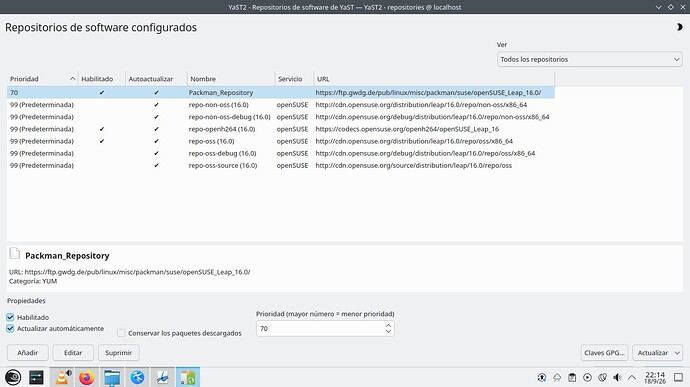Screen dimensions: 690x387
Task: Decrease priority with the down arrow
Action: (x=388, y=331)
